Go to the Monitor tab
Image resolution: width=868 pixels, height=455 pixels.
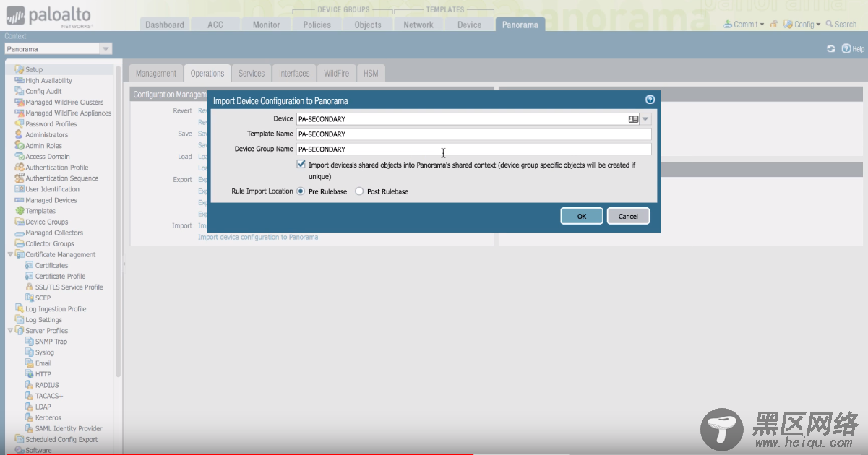(266, 25)
